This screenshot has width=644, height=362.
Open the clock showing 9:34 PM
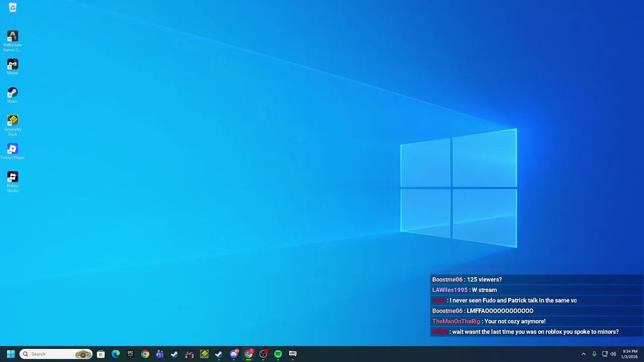pyautogui.click(x=630, y=354)
